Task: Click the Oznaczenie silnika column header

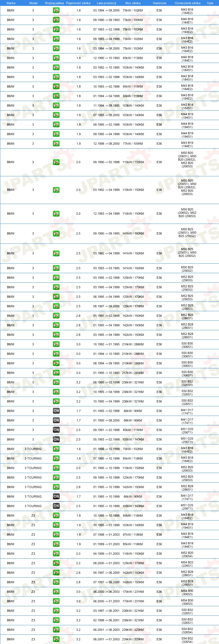Action: coord(188,3)
